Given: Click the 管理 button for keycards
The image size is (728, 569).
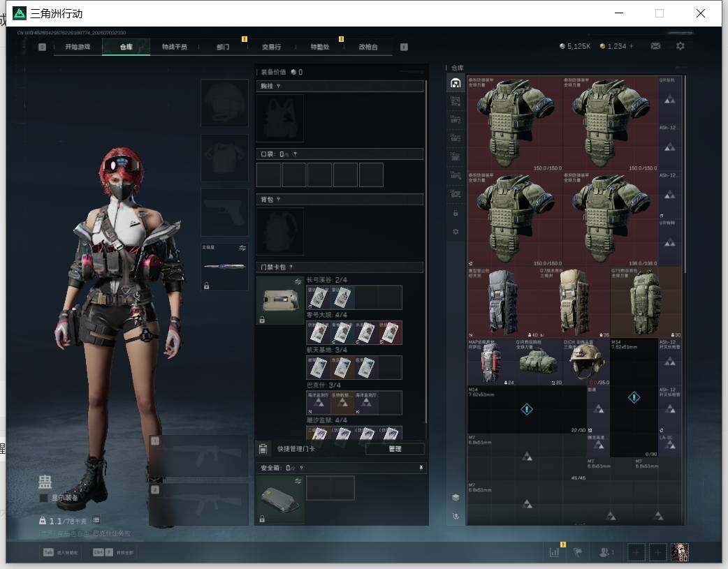Looking at the screenshot, I should pos(395,449).
